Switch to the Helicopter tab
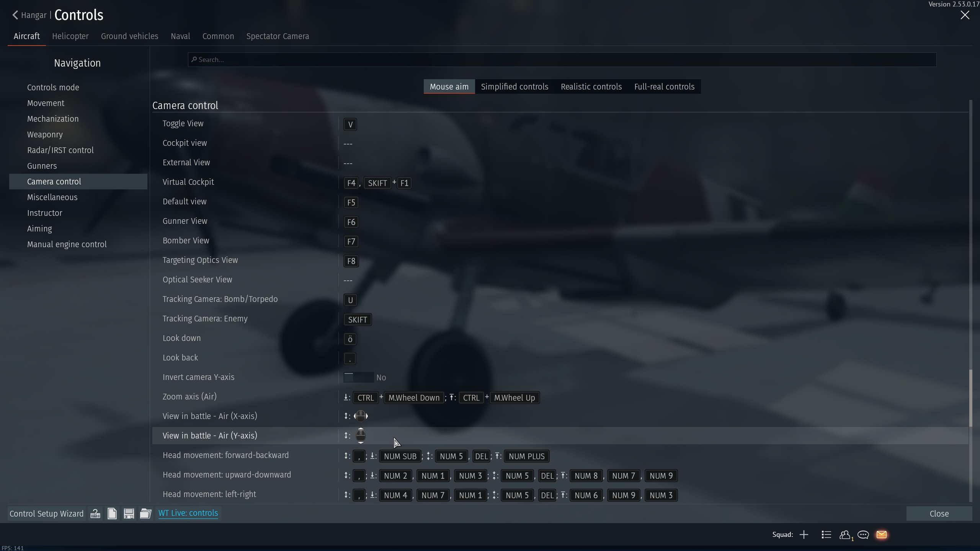Screen dimensions: 980x551 (x=70, y=36)
